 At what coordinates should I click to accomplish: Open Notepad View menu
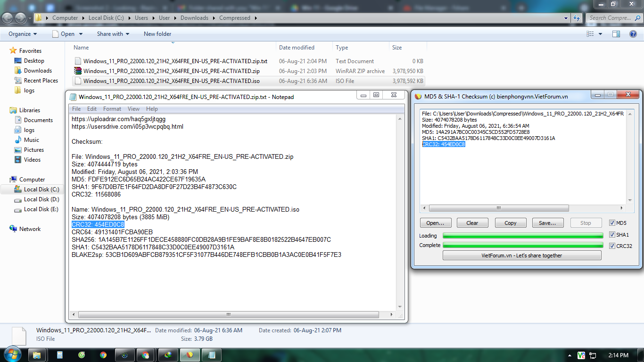click(x=134, y=109)
